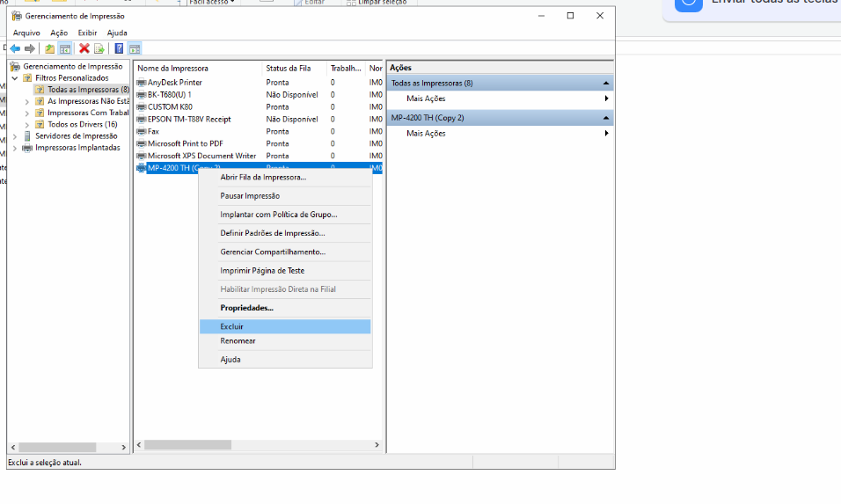Click the red X Delete toolbar icon
This screenshot has height=504, width=841.
(x=84, y=48)
